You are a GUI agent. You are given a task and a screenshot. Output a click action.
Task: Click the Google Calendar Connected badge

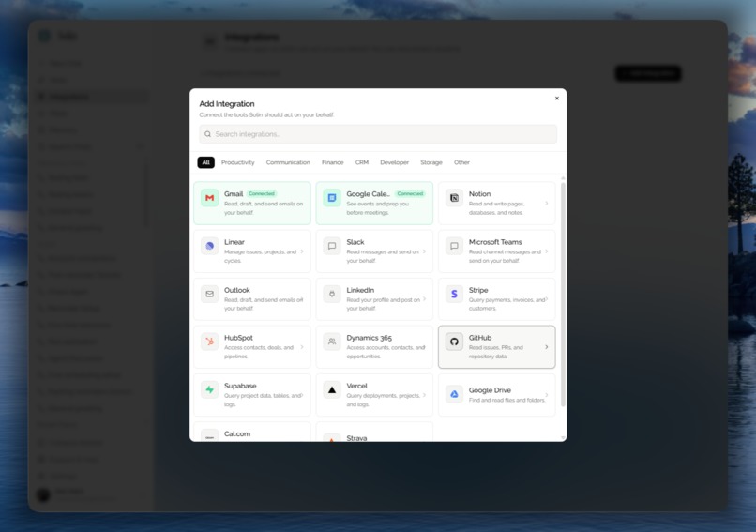(410, 194)
